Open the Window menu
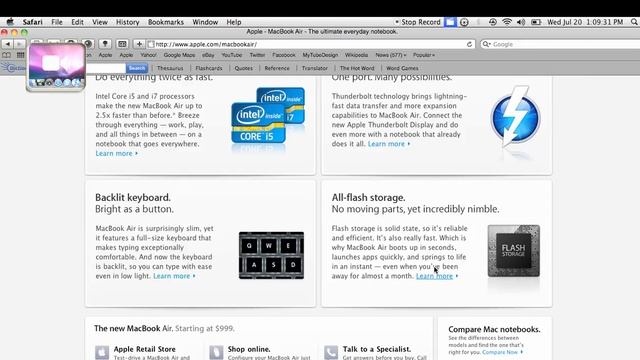The width and height of the screenshot is (640, 360). [205, 22]
